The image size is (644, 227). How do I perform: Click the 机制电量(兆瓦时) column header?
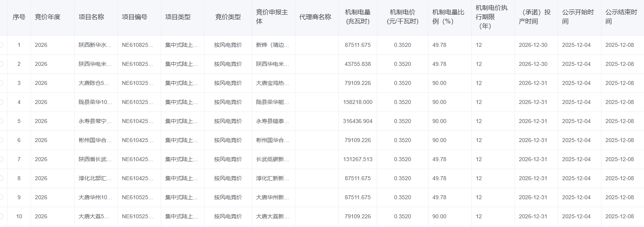click(357, 17)
